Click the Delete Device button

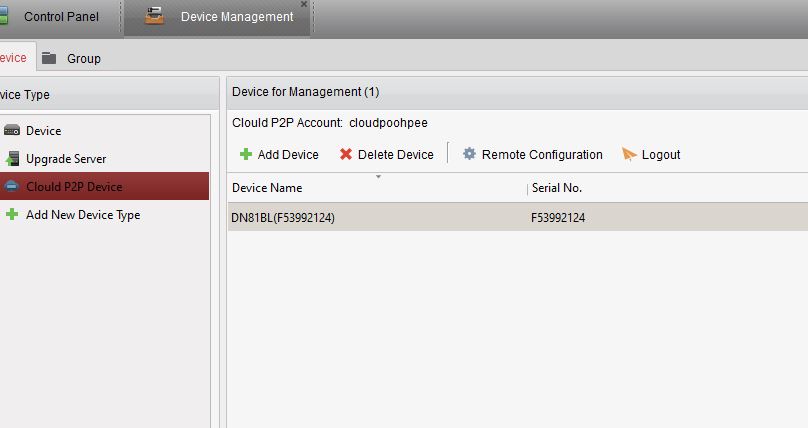tap(386, 155)
